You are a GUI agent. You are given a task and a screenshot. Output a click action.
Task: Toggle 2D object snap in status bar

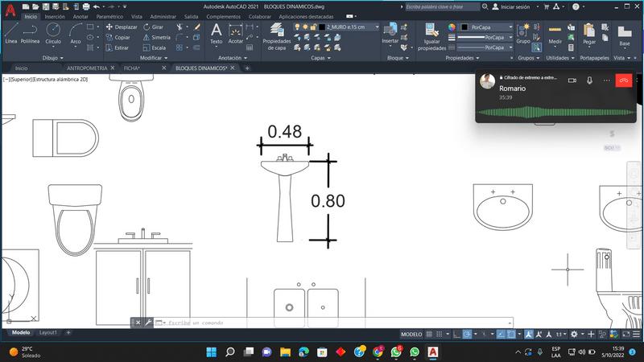511,334
